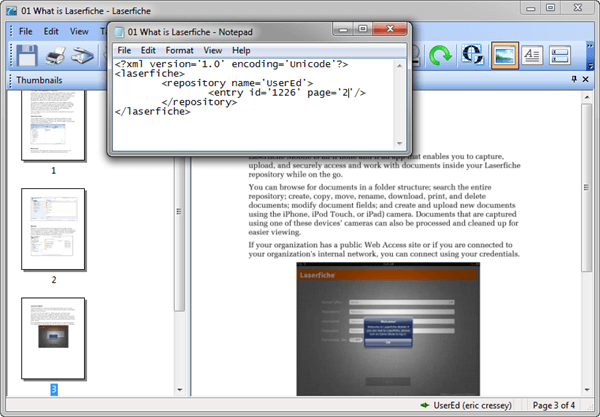This screenshot has height=417, width=600.
Task: Close the Notepad window
Action: (390, 29)
